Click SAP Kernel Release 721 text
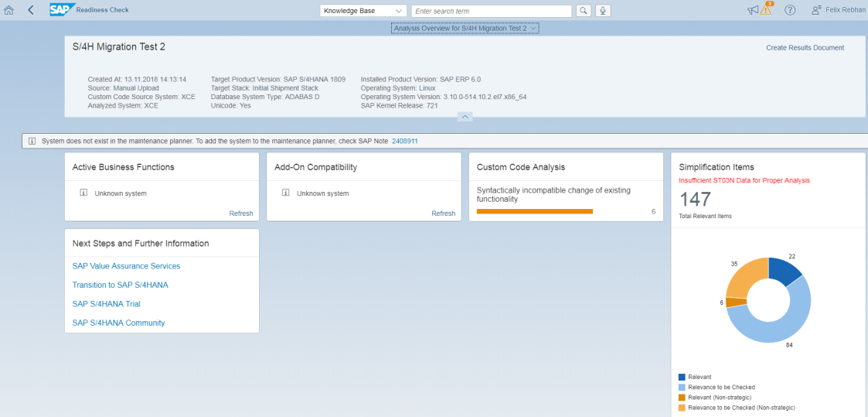 [400, 106]
